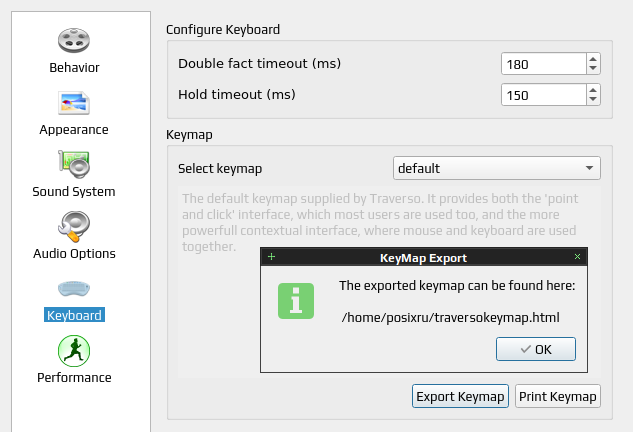633x432 pixels.
Task: Click the green info icon in dialog
Action: 296,301
